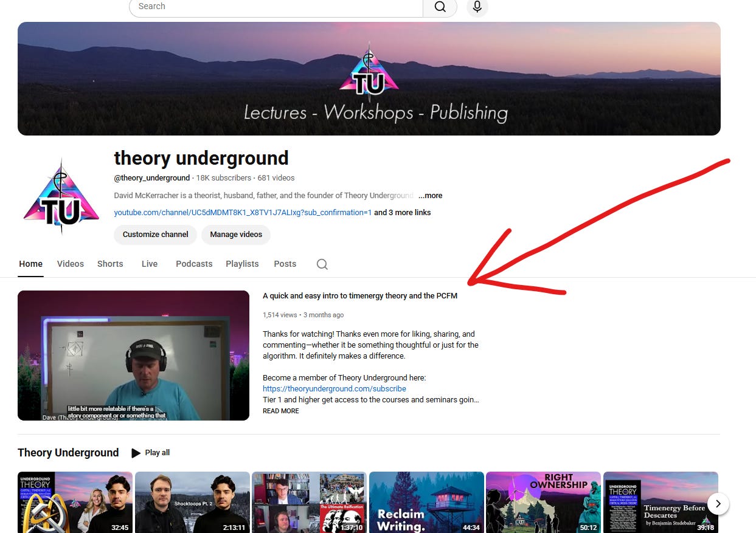
Task: Click the Search input field
Action: (x=276, y=7)
